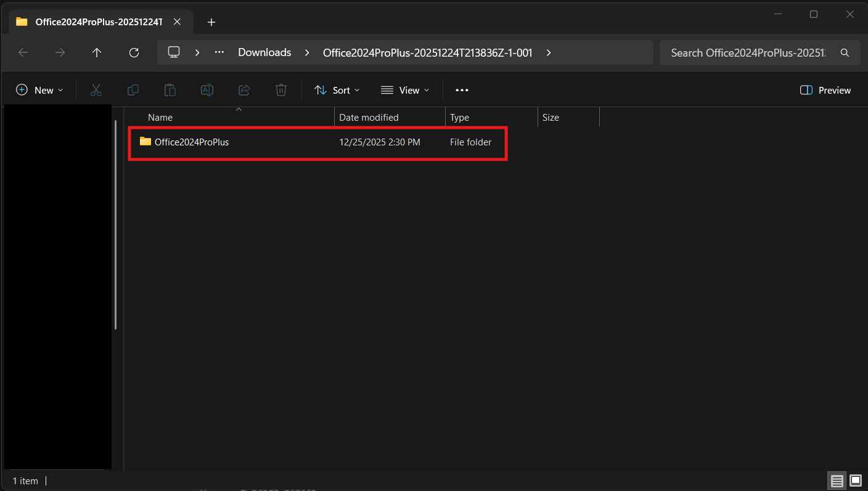Click the Delete trash can icon
Image resolution: width=868 pixels, height=491 pixels.
click(x=281, y=90)
